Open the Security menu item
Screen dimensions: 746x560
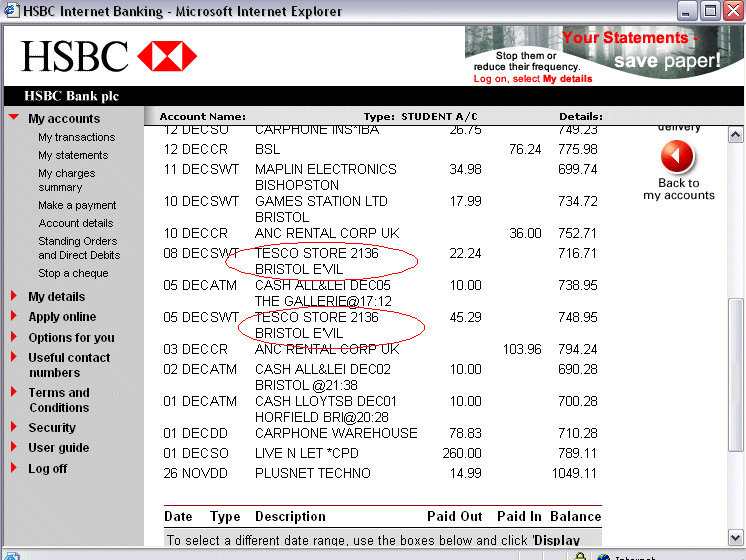point(52,427)
